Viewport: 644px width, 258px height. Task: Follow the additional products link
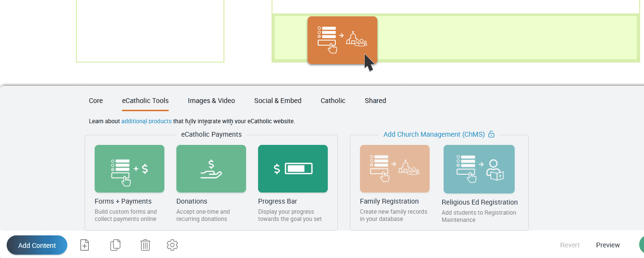147,121
